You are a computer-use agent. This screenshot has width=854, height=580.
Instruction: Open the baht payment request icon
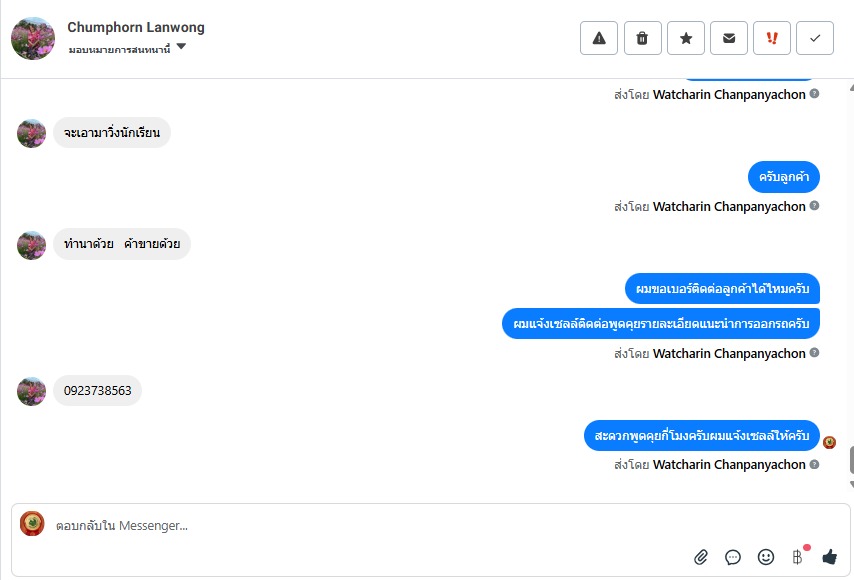coord(797,557)
